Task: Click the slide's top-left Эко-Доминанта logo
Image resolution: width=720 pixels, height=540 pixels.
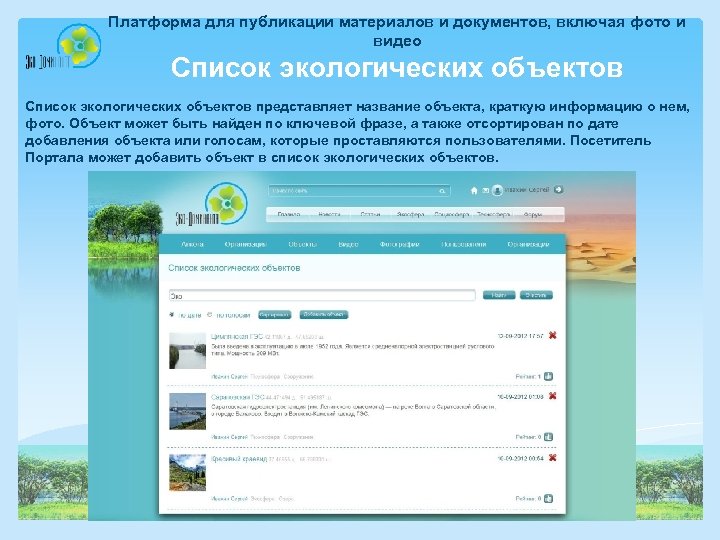Action: pyautogui.click(x=63, y=46)
